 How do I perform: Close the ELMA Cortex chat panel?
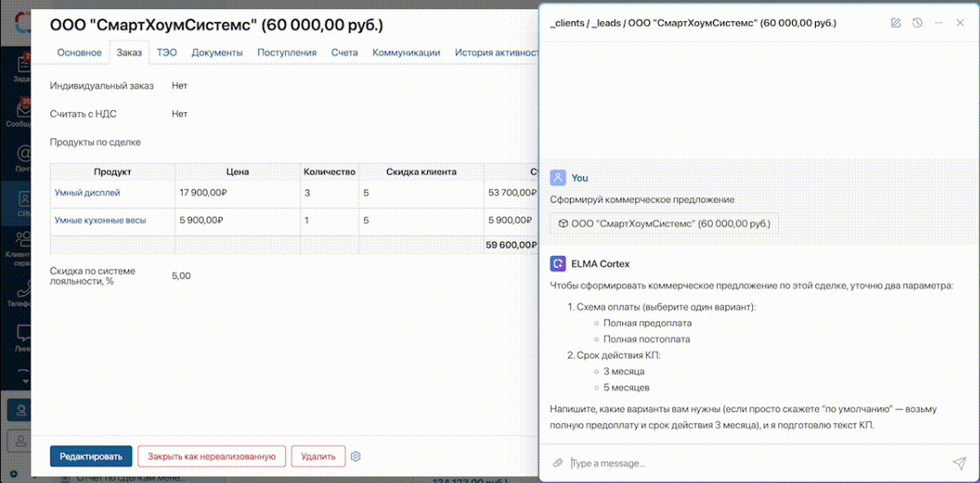point(960,23)
